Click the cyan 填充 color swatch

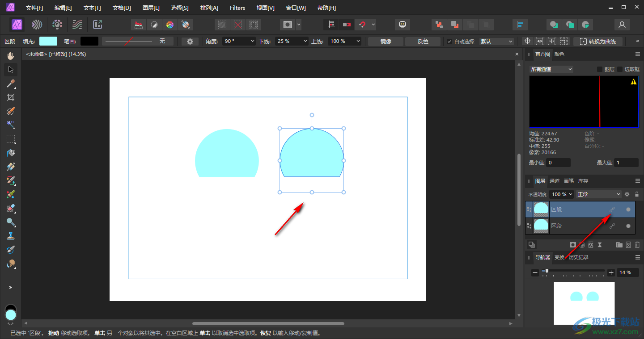(48, 41)
